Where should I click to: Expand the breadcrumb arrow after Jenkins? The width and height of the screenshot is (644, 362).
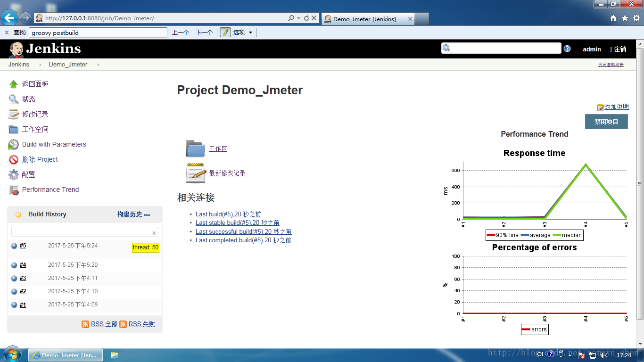point(40,65)
